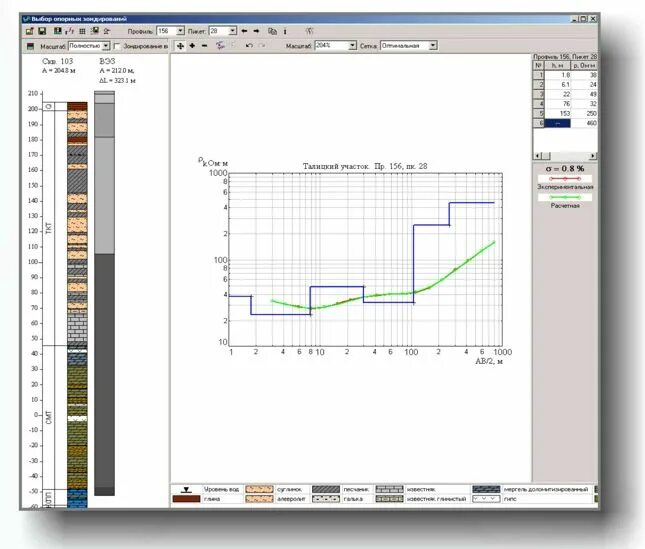The height and width of the screenshot is (549, 645).
Task: Click the open file icon
Action: coord(30,31)
